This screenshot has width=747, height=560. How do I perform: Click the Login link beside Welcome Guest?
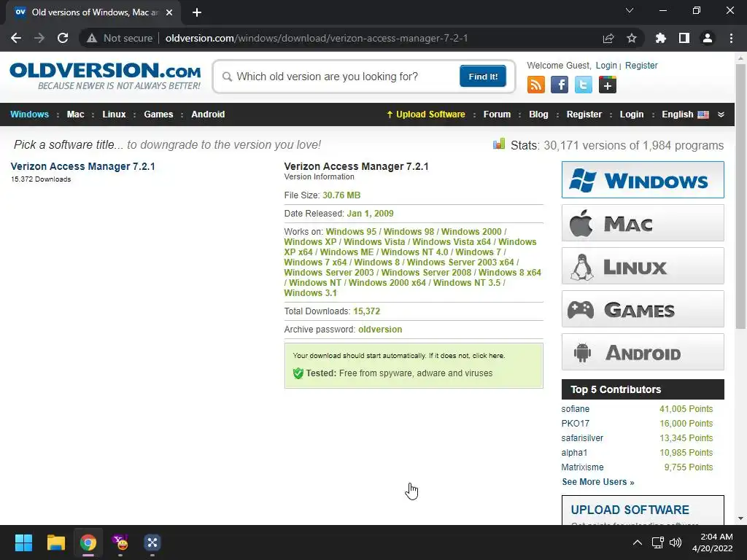[x=606, y=65]
